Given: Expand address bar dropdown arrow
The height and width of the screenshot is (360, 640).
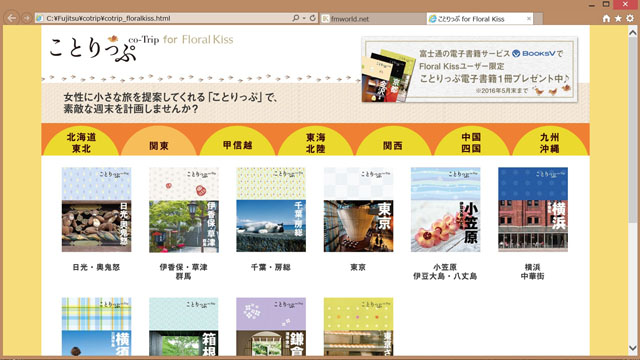Looking at the screenshot, I should click(x=304, y=18).
